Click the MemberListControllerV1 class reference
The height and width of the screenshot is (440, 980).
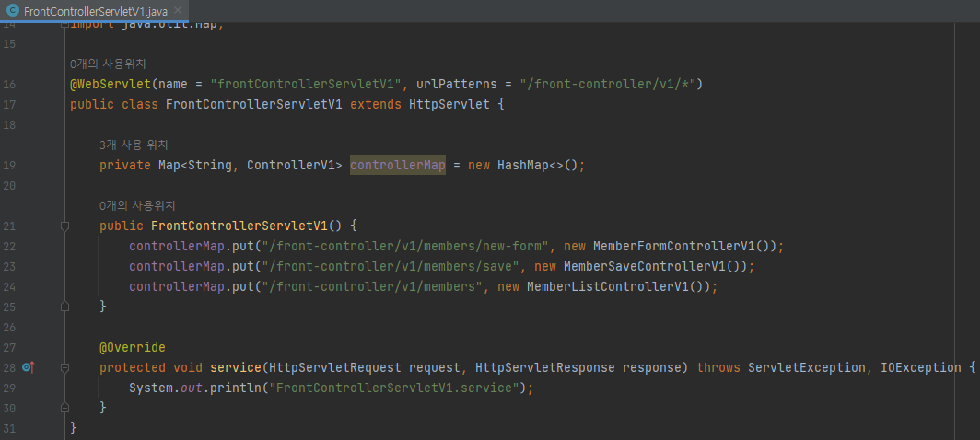click(608, 286)
